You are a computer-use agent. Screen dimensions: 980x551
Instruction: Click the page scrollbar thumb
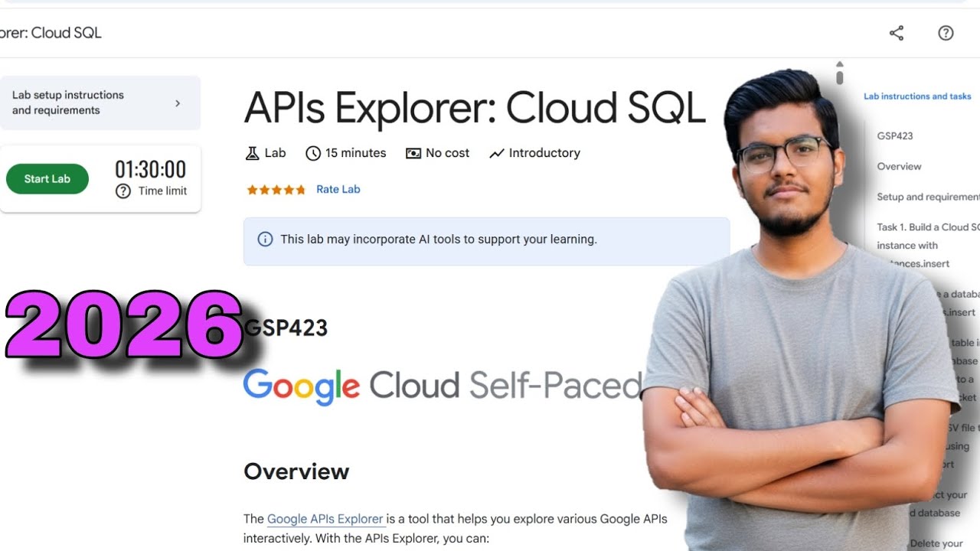pyautogui.click(x=840, y=77)
